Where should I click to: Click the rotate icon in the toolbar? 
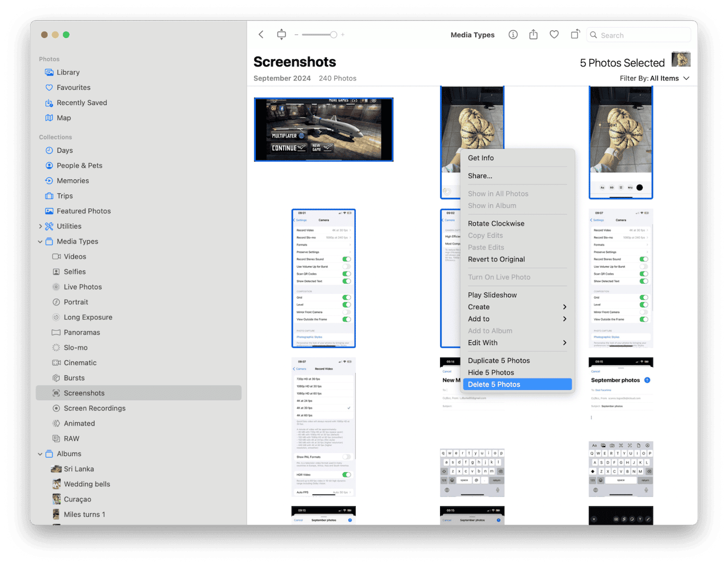[575, 34]
